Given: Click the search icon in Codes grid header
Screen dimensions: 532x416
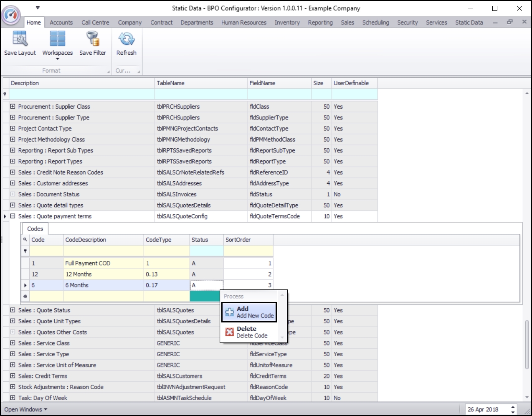Looking at the screenshot, I should pos(25,240).
